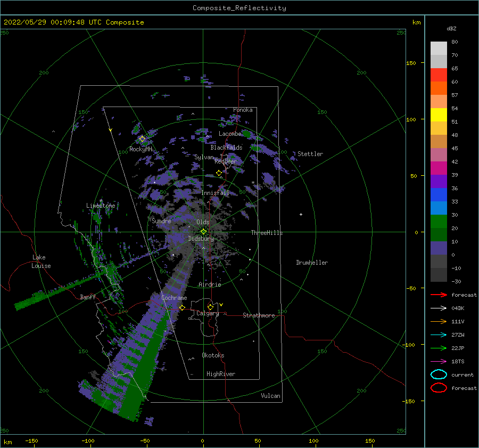Viewport: 479px width, 448px height.
Task: Click the yellow diamond marker above Calgary label
Action: (x=210, y=307)
